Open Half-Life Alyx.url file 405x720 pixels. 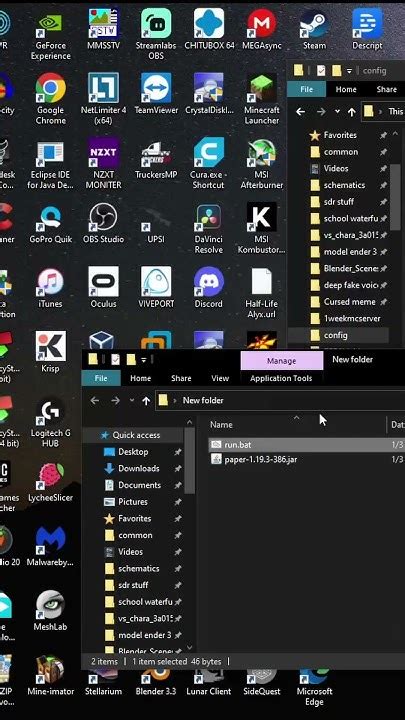(x=262, y=293)
